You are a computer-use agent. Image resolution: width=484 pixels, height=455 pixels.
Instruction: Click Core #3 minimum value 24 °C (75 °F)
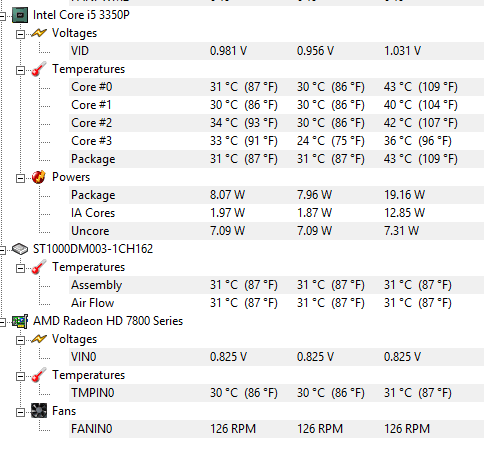[331, 141]
